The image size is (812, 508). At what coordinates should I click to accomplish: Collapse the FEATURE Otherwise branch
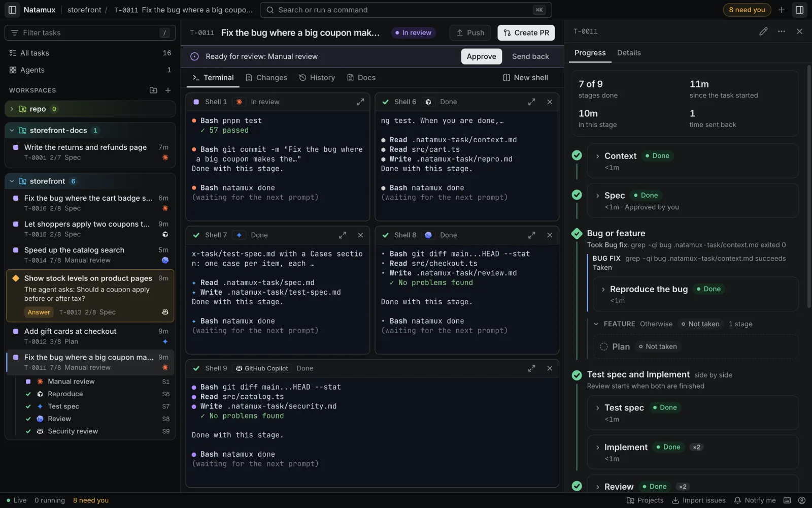596,324
